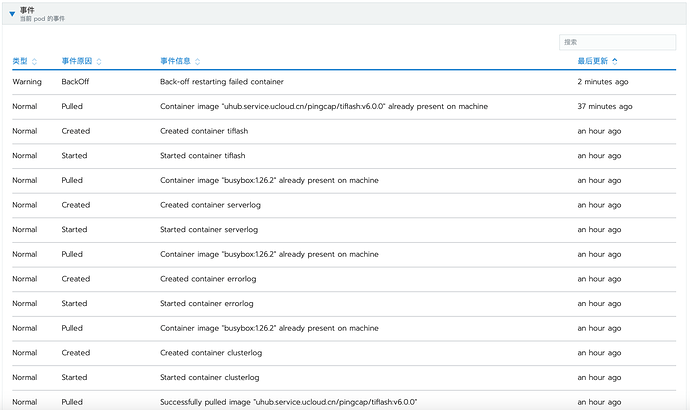This screenshot has height=410, width=690.
Task: Select Started cell in errorlog row
Action: tap(74, 304)
